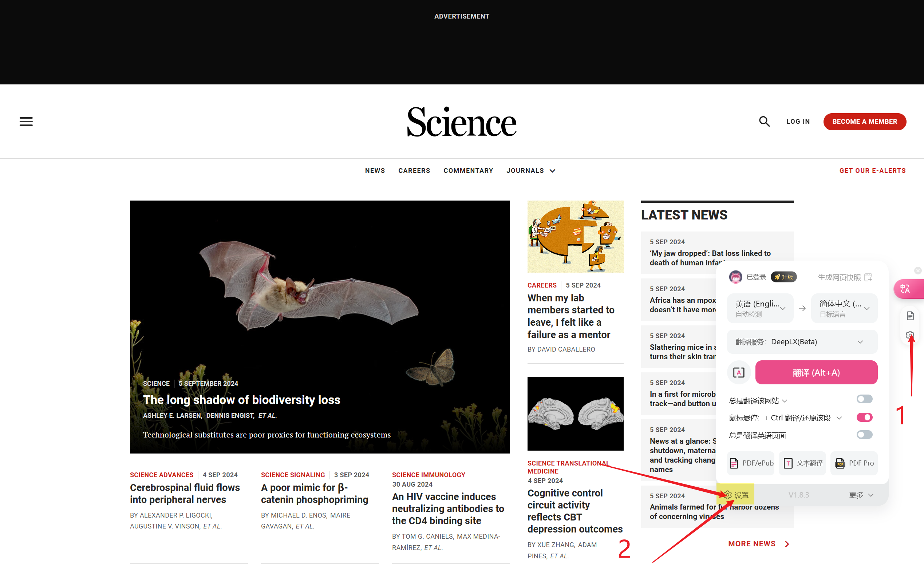The width and height of the screenshot is (924, 582).
Task: Click the office table careers thumbnail
Action: click(x=575, y=236)
